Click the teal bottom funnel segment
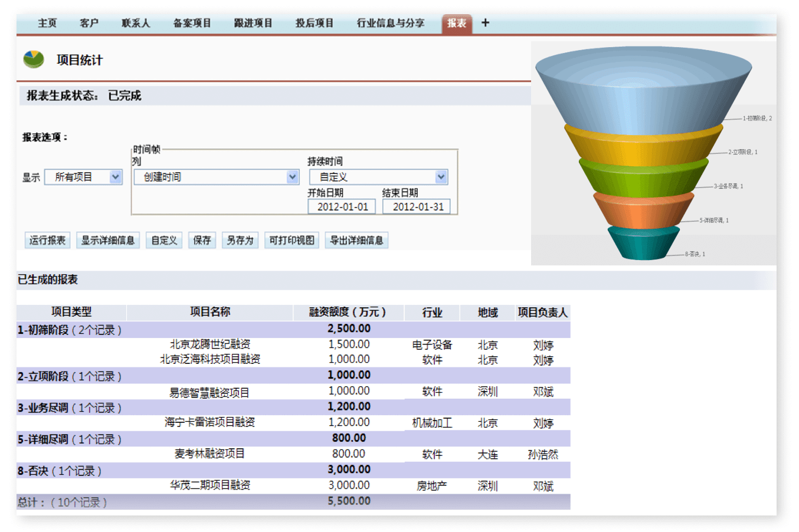 coord(643,243)
